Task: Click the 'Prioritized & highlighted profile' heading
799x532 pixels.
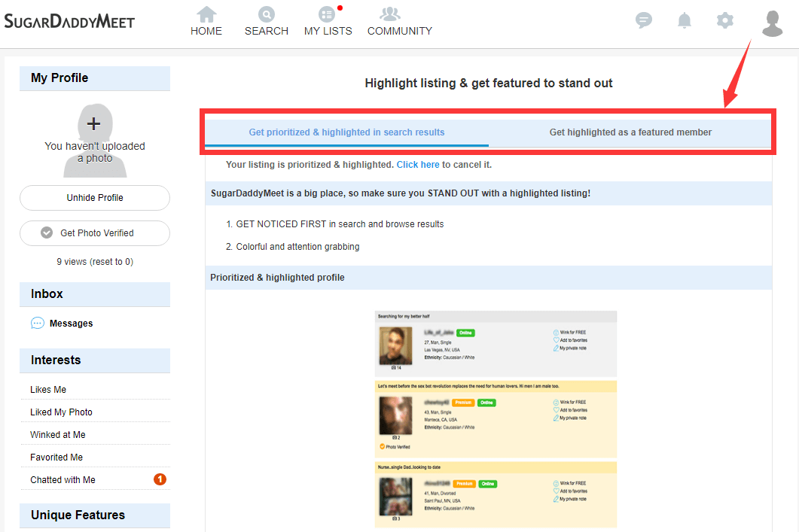Action: click(277, 278)
